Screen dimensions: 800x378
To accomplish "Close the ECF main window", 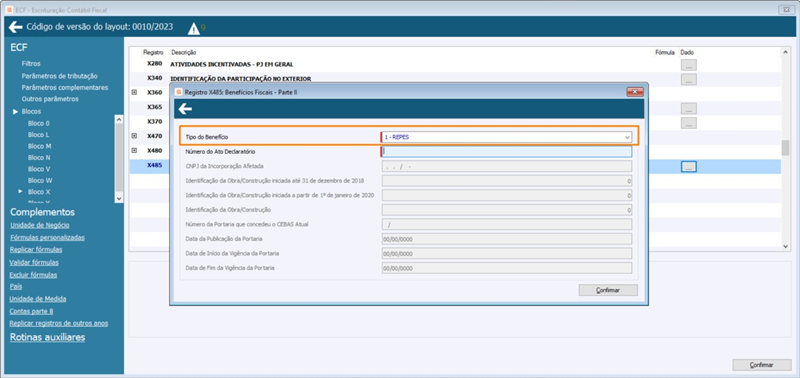I will coord(787,10).
